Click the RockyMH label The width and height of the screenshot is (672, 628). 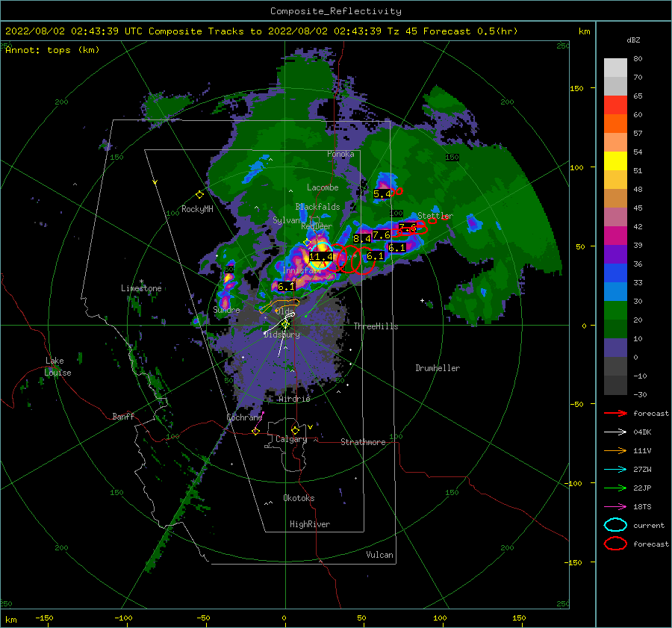(197, 209)
